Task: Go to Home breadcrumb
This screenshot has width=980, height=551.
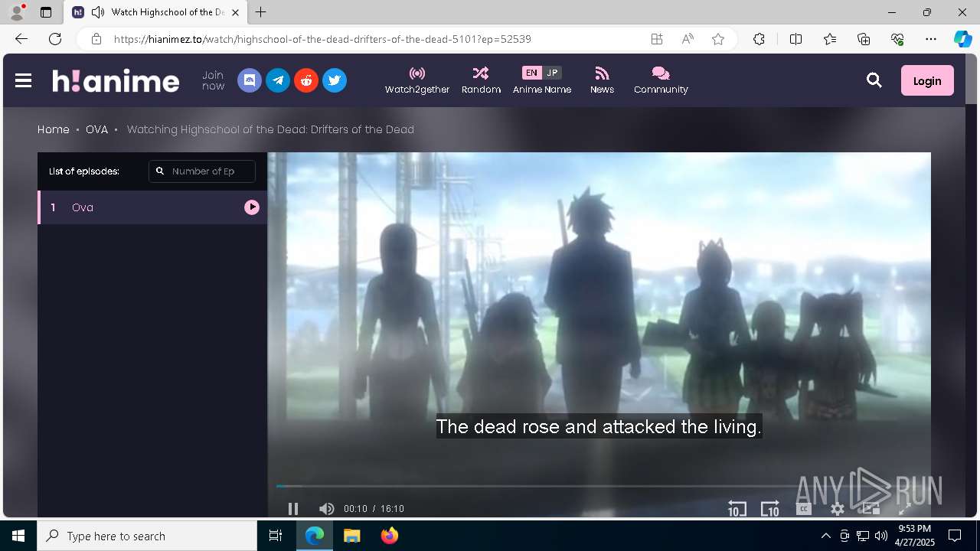Action: pos(54,129)
